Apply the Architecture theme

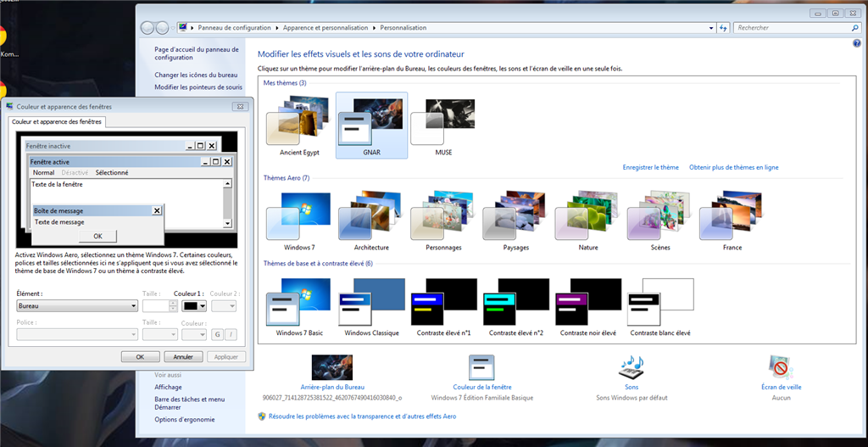click(x=371, y=221)
